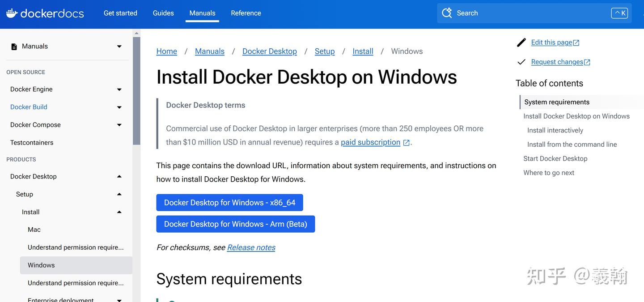The width and height of the screenshot is (644, 302).
Task: Open the Get started nav tab
Action: 120,13
